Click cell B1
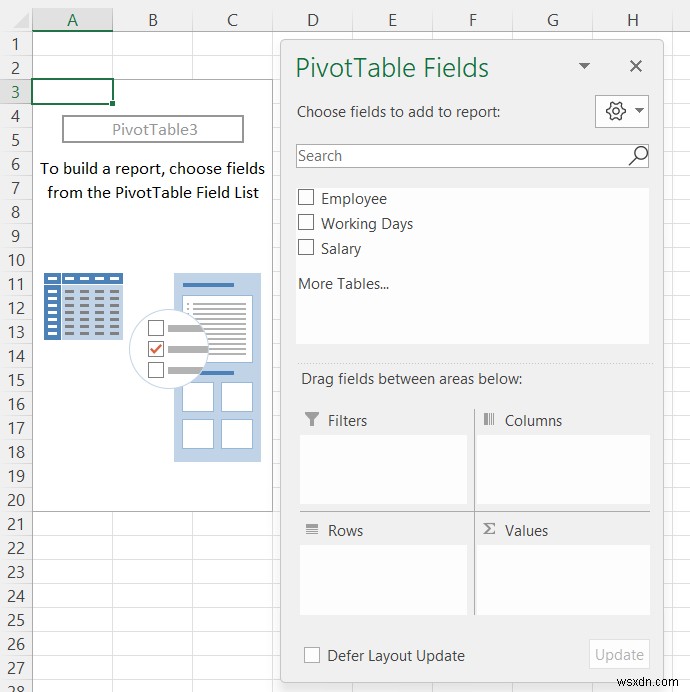This screenshot has height=692, width=690. pos(153,44)
